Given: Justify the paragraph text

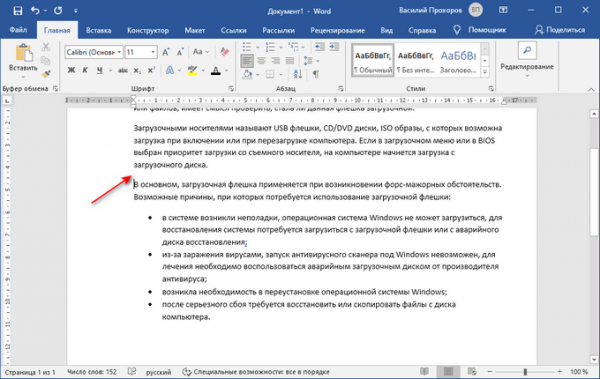Looking at the screenshot, I should coord(290,60).
